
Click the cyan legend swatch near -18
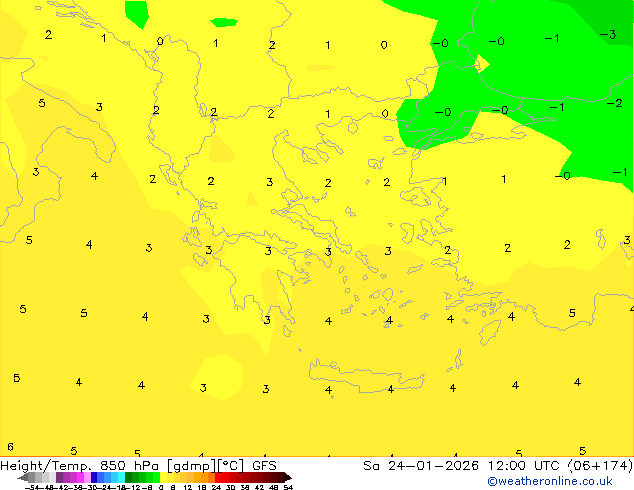(x=122, y=477)
